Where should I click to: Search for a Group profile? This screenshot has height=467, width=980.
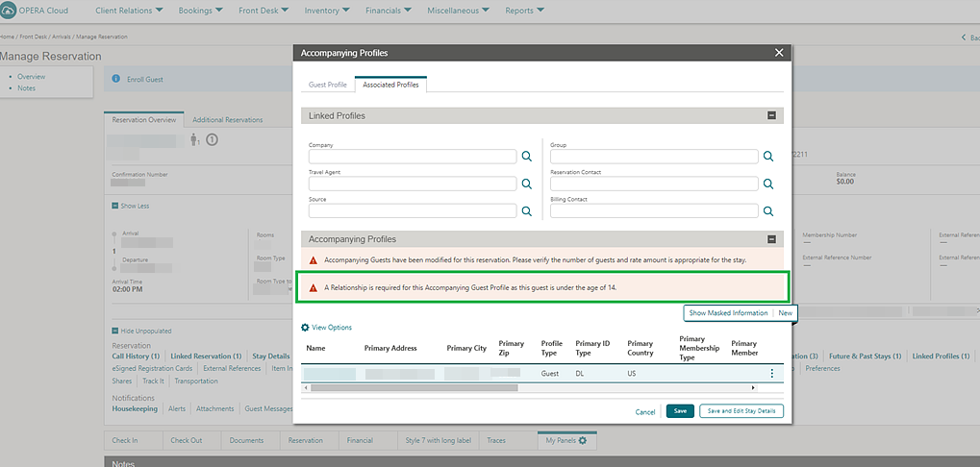point(768,156)
